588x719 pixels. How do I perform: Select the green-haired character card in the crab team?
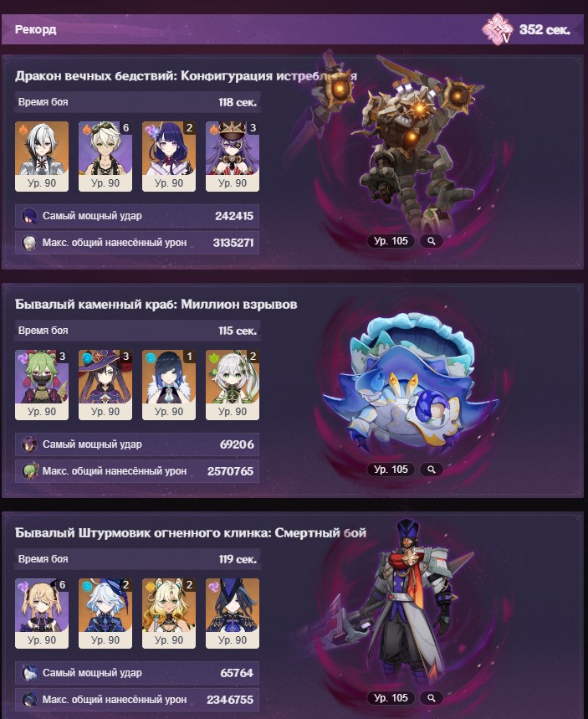(x=42, y=385)
